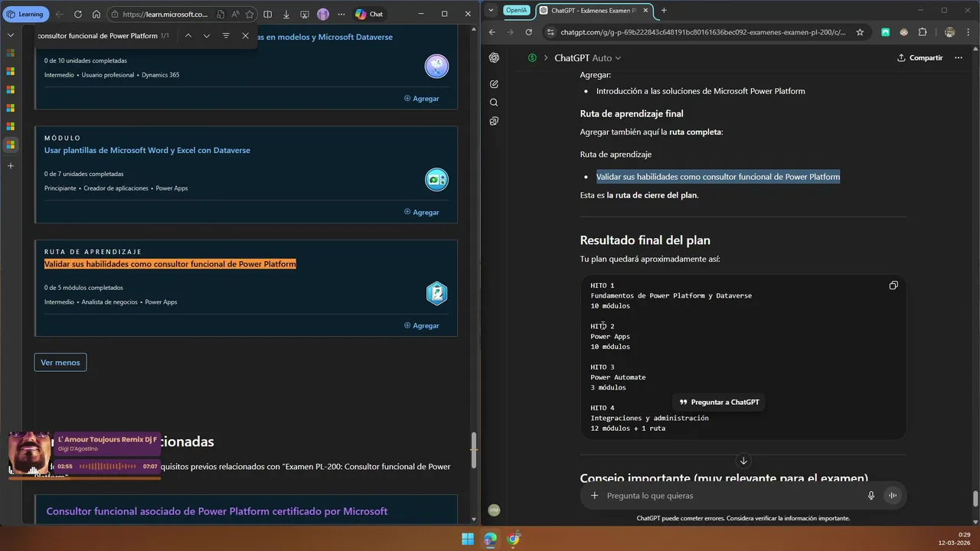This screenshot has height=551, width=980.
Task: Copy the plan code block
Action: (x=893, y=285)
